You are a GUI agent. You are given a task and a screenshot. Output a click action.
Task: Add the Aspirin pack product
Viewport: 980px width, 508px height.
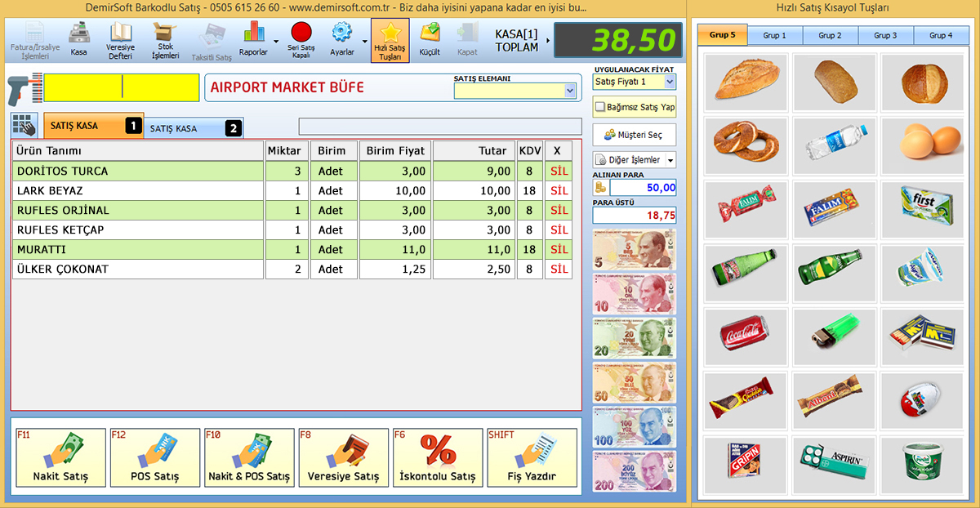[x=834, y=465]
